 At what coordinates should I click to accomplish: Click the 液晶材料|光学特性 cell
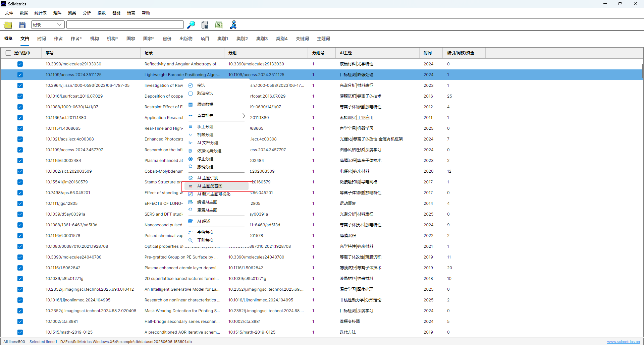point(356,64)
